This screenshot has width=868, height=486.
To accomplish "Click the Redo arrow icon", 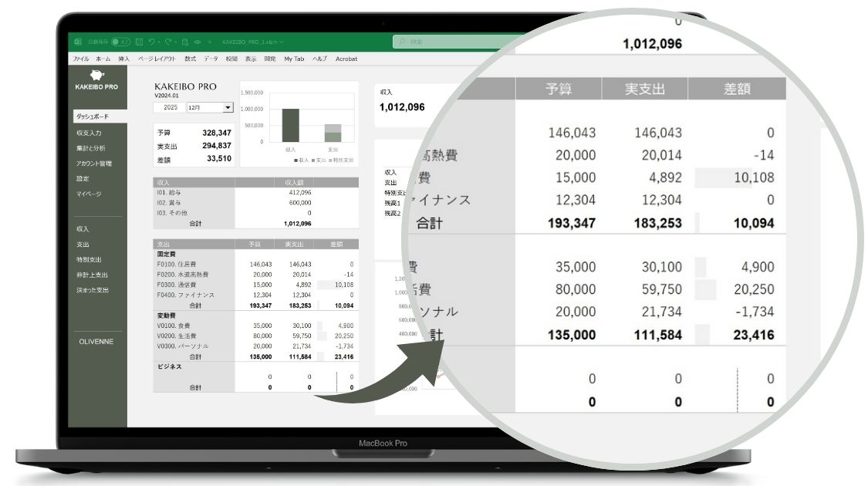I will point(168,42).
